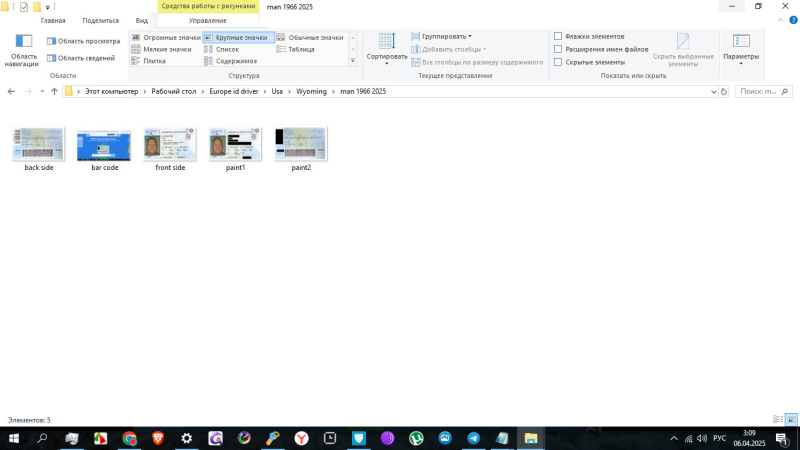800x450 pixels.
Task: Check the Скрытые элементы checkbox
Action: pos(558,62)
